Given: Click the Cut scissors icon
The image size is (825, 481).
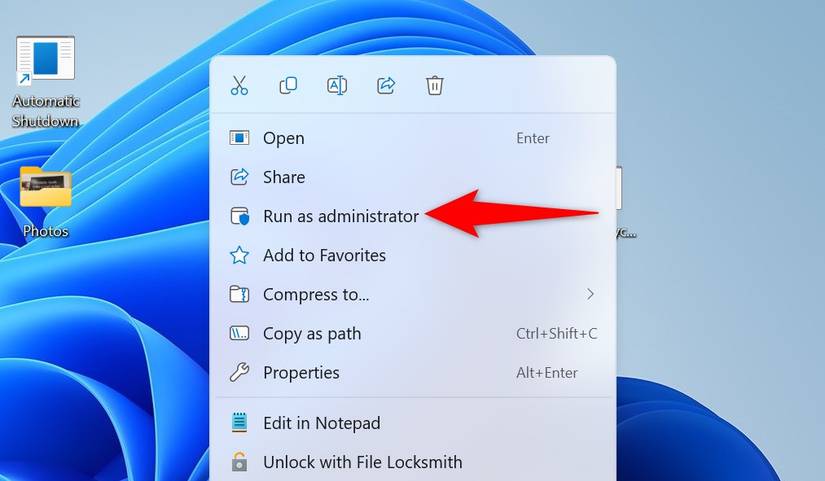Looking at the screenshot, I should click(239, 85).
